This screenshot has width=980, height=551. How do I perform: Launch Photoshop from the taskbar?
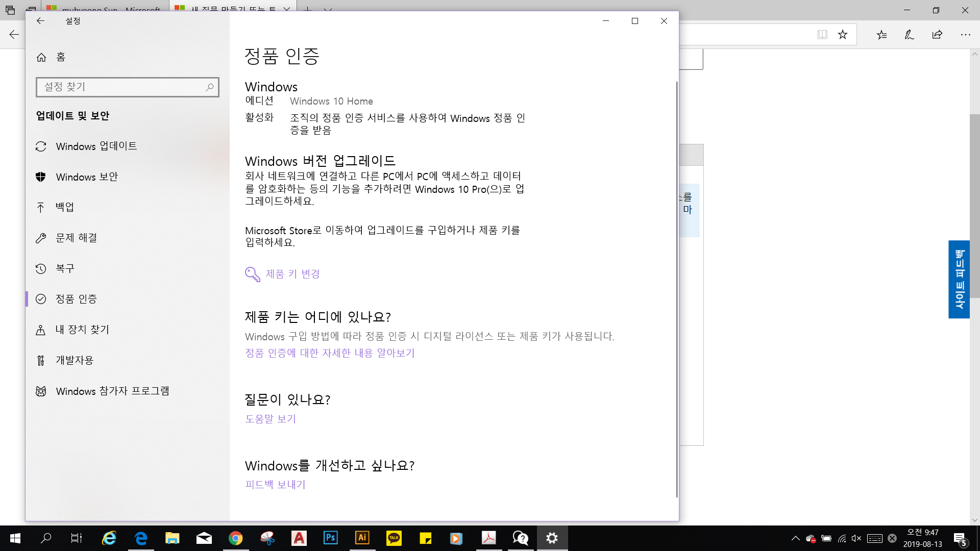coord(331,538)
